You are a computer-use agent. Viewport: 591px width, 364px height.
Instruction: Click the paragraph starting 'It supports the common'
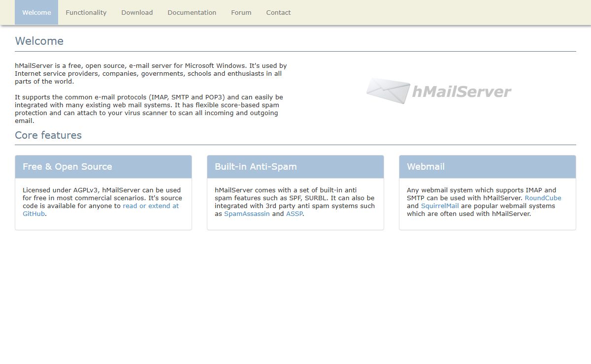[149, 109]
